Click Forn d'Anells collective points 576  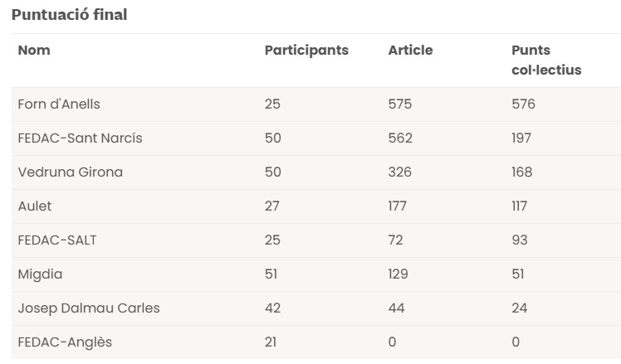(523, 104)
